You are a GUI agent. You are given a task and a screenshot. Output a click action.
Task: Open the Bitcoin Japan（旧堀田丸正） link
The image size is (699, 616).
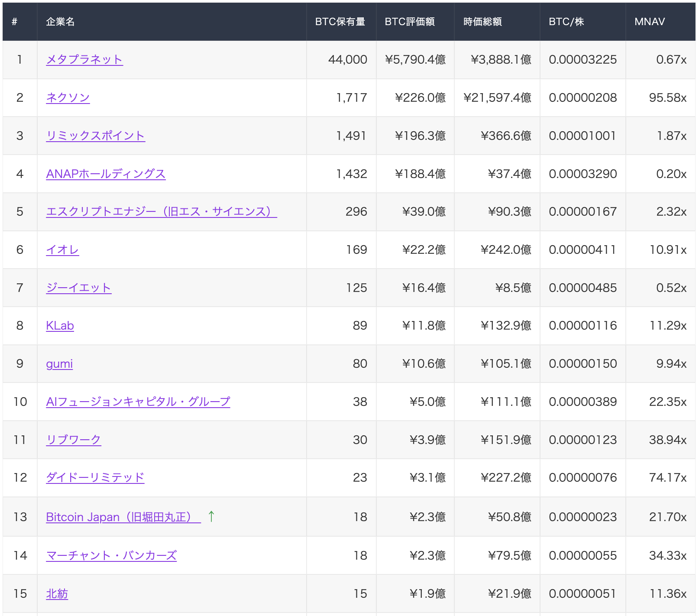click(x=123, y=517)
